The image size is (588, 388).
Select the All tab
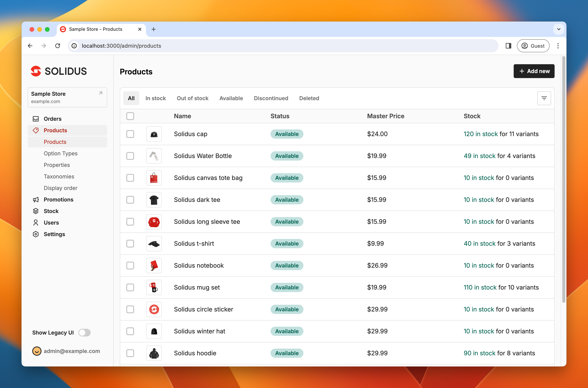click(x=131, y=98)
